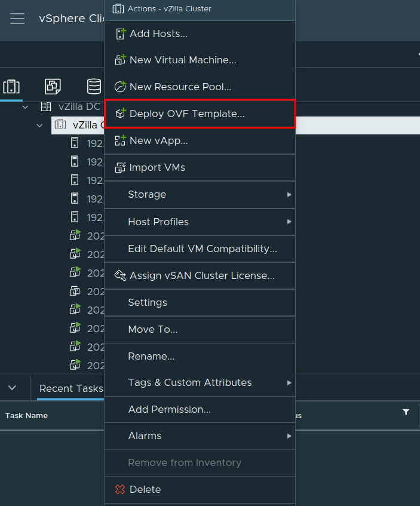The width and height of the screenshot is (420, 506).
Task: Click the New Virtual Machine icon
Action: pos(121,60)
